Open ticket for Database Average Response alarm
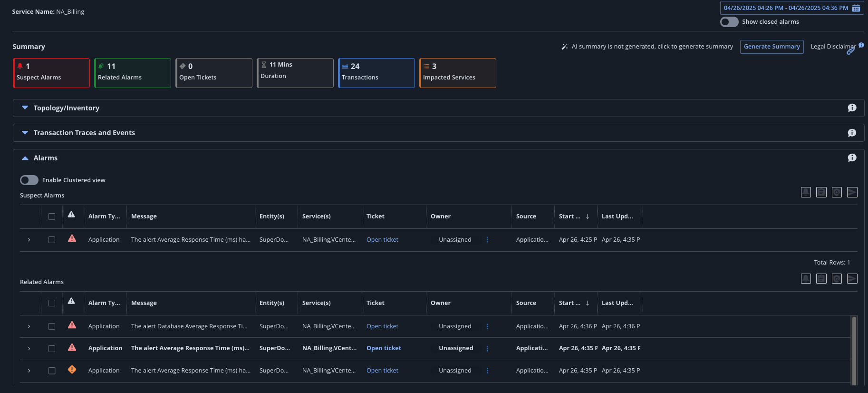 (x=382, y=326)
